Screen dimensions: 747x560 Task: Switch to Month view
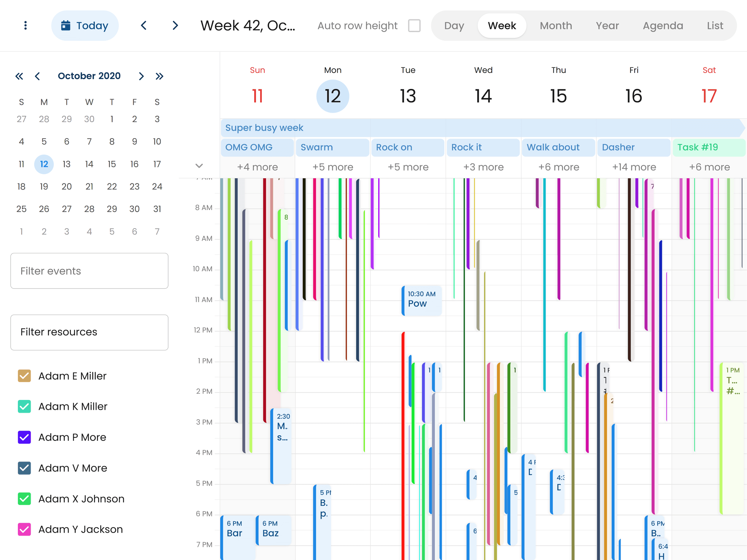click(556, 26)
